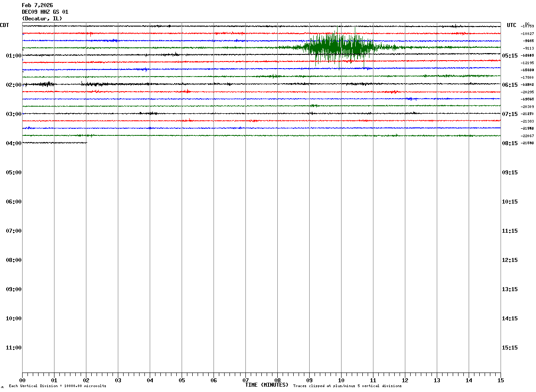Click the traces clipped footnote text
The height and width of the screenshot is (392, 536).
click(347, 386)
